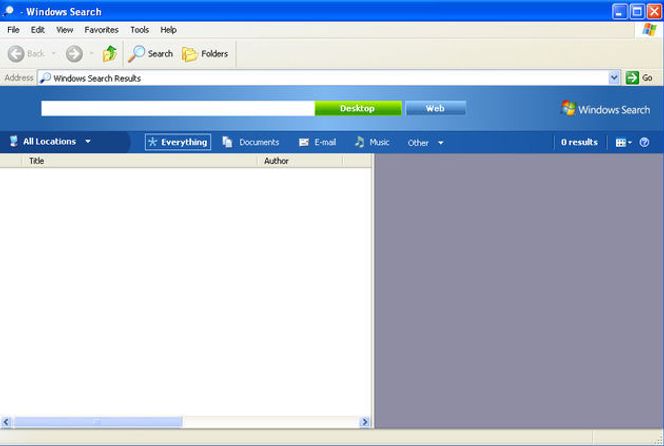Click the Web search button
664x446 pixels.
point(435,108)
